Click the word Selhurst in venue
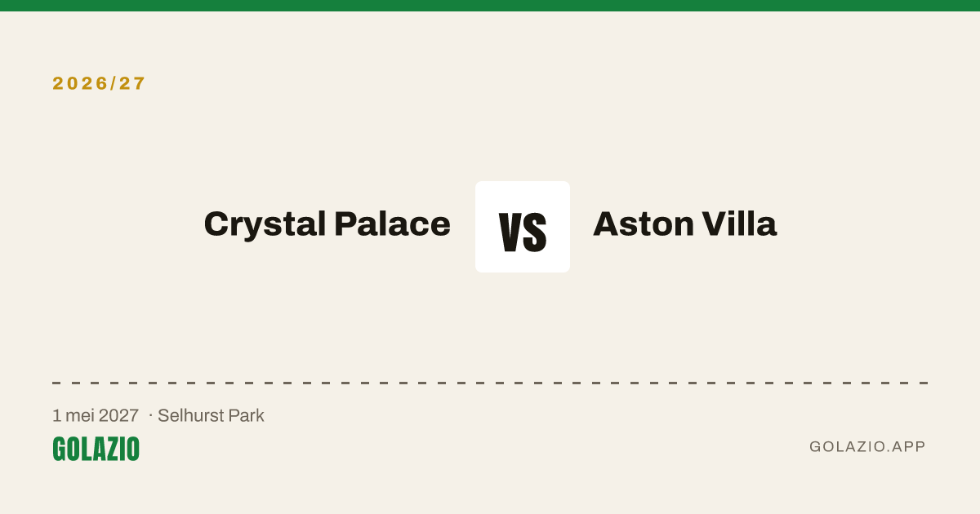The image size is (980, 514). click(190, 415)
